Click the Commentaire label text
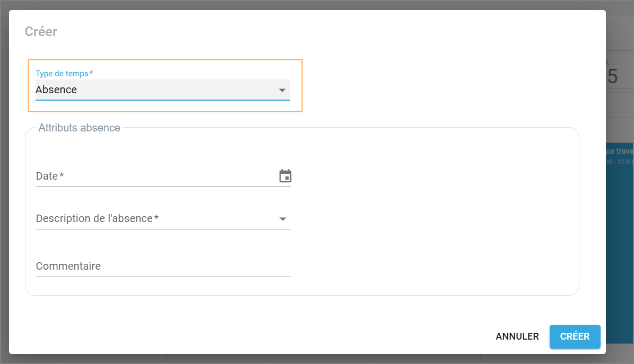The image size is (634, 364). pos(68,266)
